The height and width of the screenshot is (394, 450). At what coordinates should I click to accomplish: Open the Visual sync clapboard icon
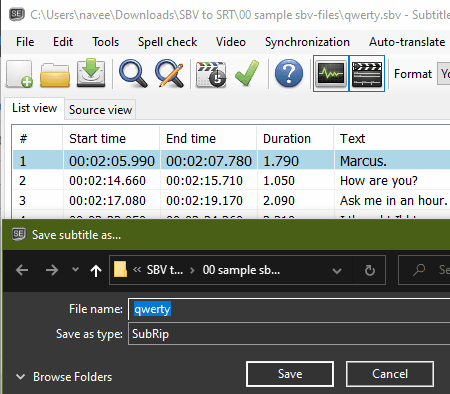(x=211, y=74)
